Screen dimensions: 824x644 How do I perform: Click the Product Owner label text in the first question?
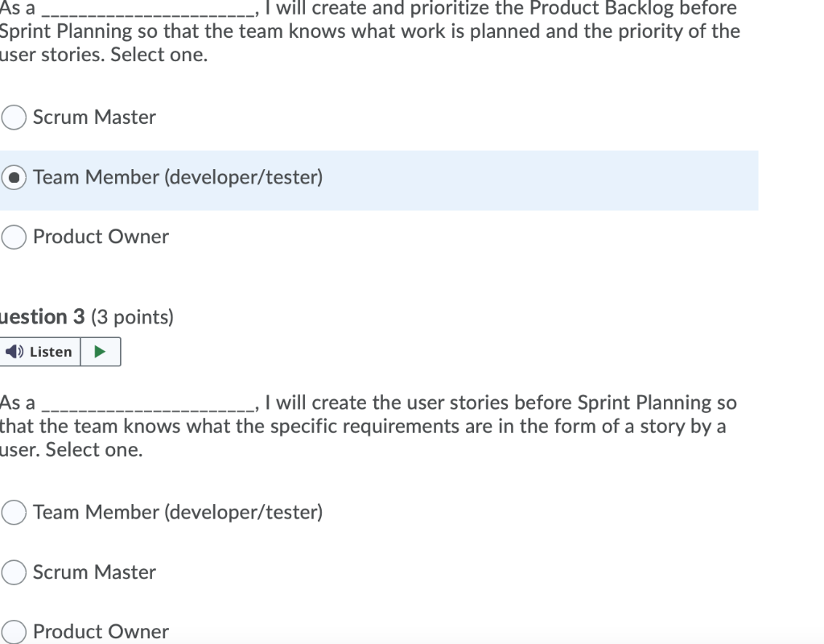100,237
